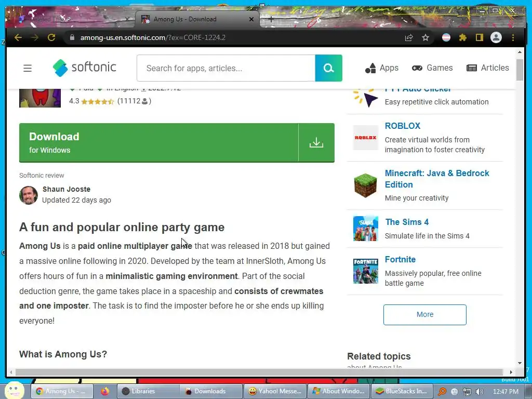The height and width of the screenshot is (399, 532).
Task: Click the teal search magnifier button
Action: click(x=328, y=68)
